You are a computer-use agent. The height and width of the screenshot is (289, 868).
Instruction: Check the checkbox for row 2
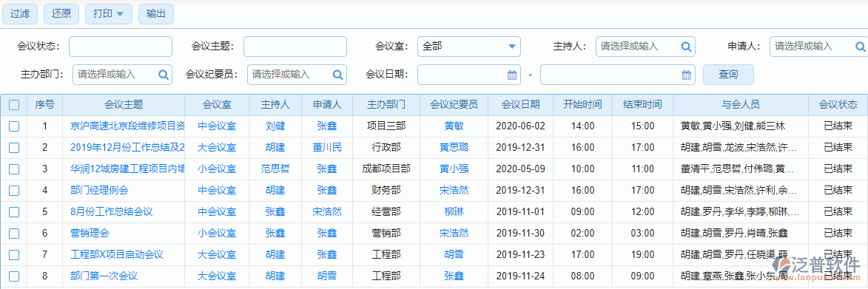coord(14,148)
